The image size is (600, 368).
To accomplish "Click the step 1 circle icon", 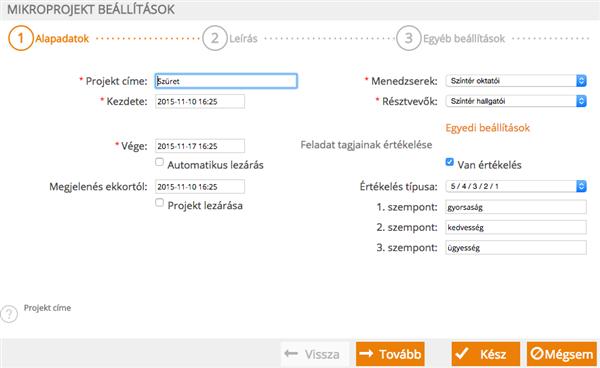I will [x=21, y=38].
